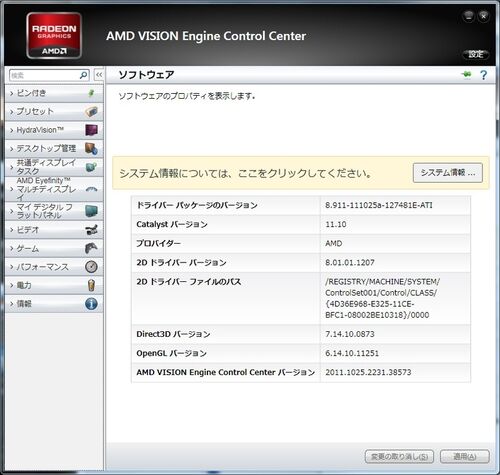Screen dimensions: 500x475
Task: Select Direct3D version 7.14.10.0873
Action: click(x=350, y=334)
